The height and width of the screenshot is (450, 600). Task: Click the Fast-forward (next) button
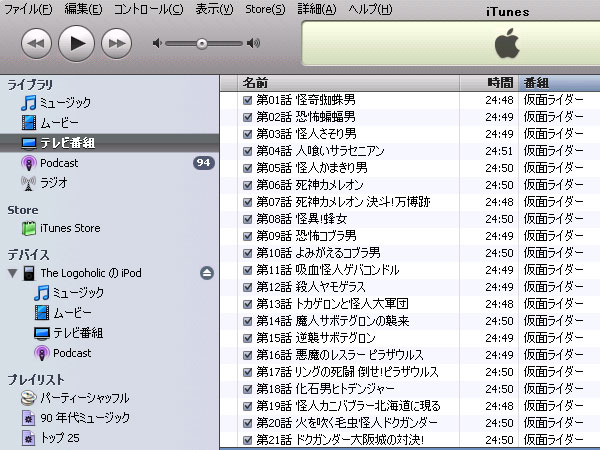click(116, 43)
